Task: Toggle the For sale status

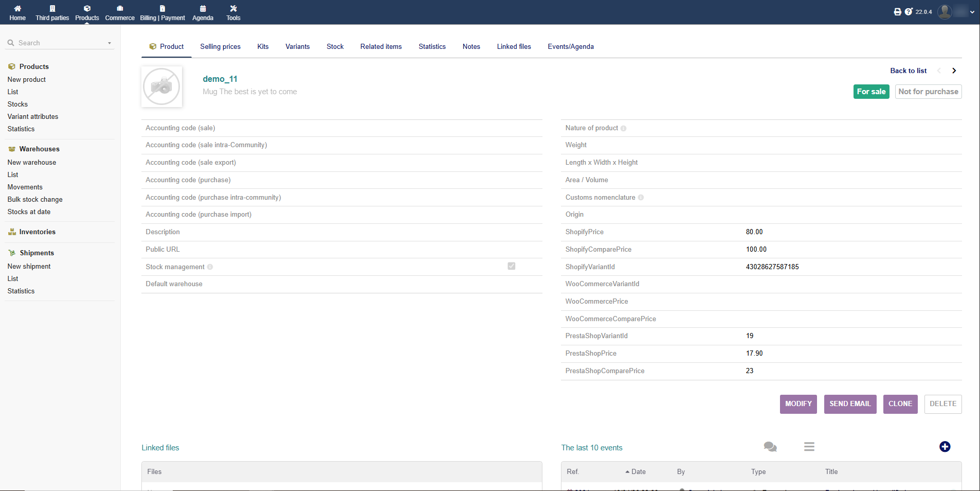Action: 871,92
